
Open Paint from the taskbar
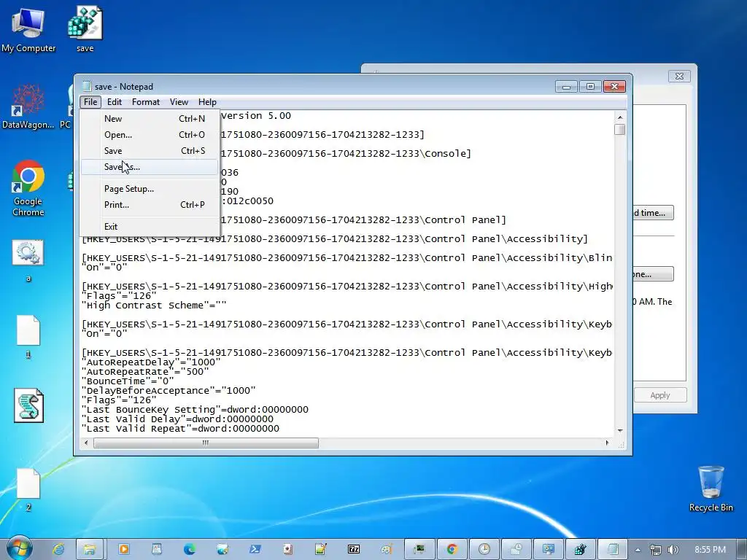coord(387,550)
